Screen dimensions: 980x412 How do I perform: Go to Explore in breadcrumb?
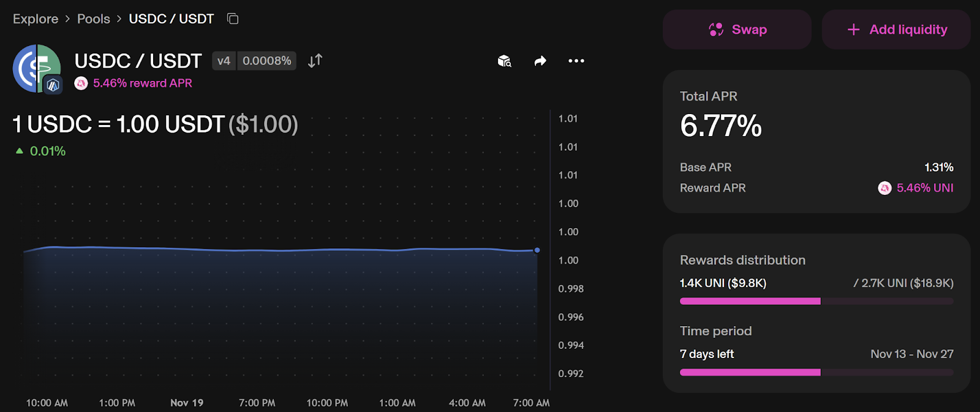pyautogui.click(x=36, y=19)
